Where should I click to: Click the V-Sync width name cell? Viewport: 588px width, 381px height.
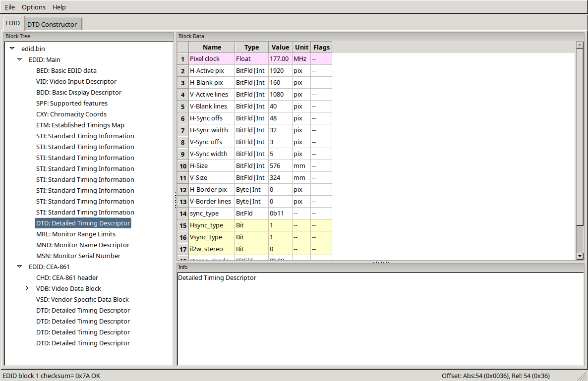(x=212, y=154)
